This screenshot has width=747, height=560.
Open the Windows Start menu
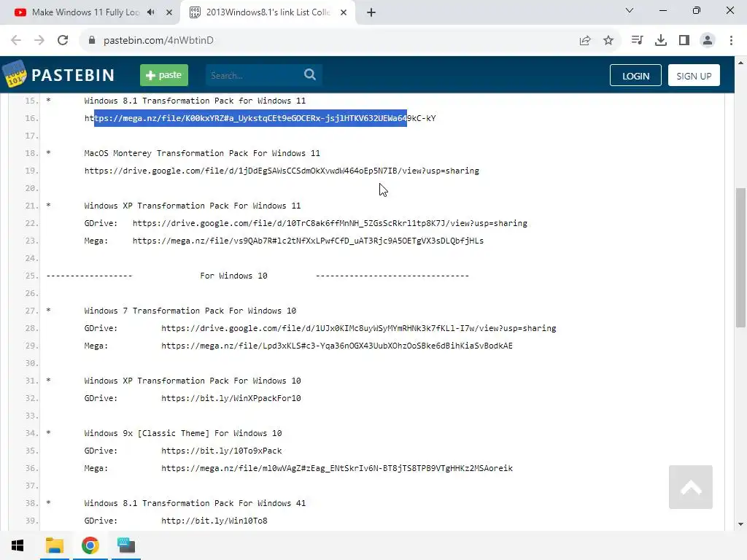click(x=18, y=545)
